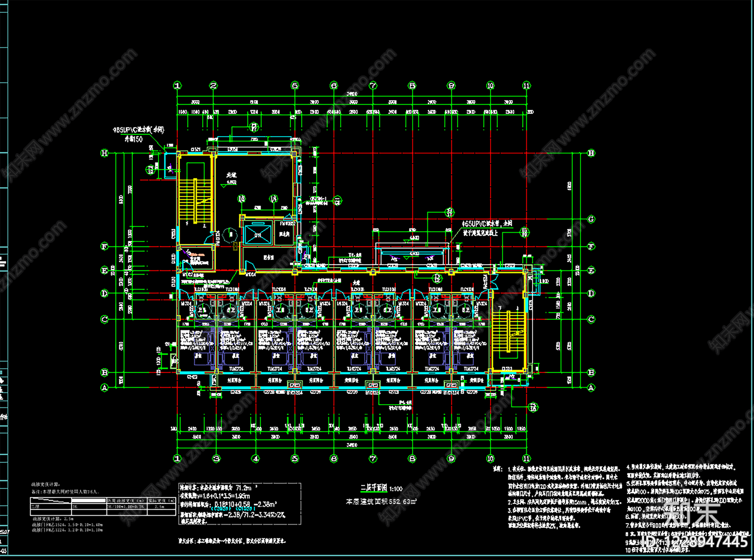Image resolution: width=754 pixels, height=560 pixels.
Task: Click the 1:100 scale text
Action: (396, 489)
